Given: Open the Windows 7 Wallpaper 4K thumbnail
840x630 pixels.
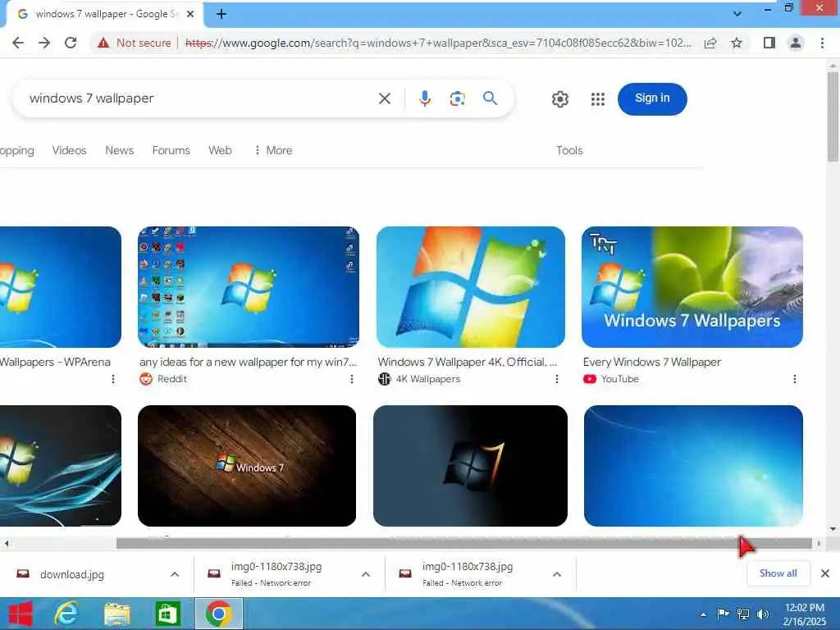Looking at the screenshot, I should tap(470, 287).
